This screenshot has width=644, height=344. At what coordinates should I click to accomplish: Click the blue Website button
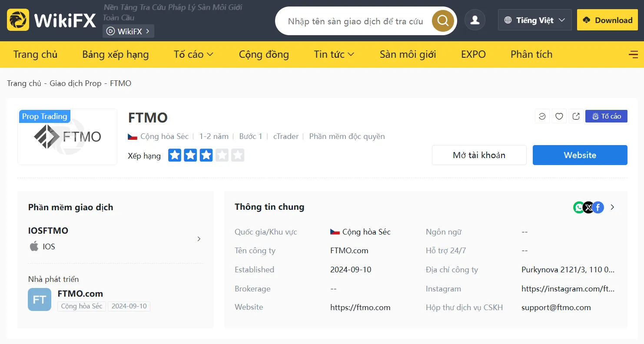580,155
